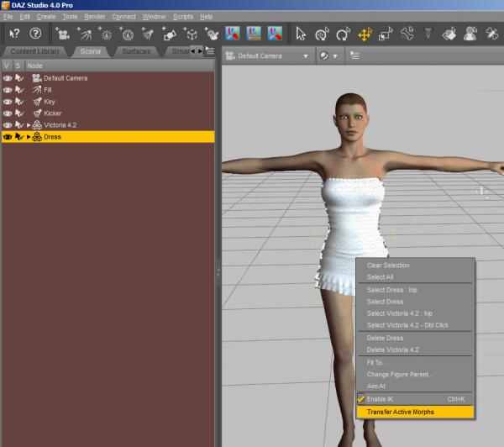Open the Scripts menu
Screen dimensions: 504x447
point(183,17)
